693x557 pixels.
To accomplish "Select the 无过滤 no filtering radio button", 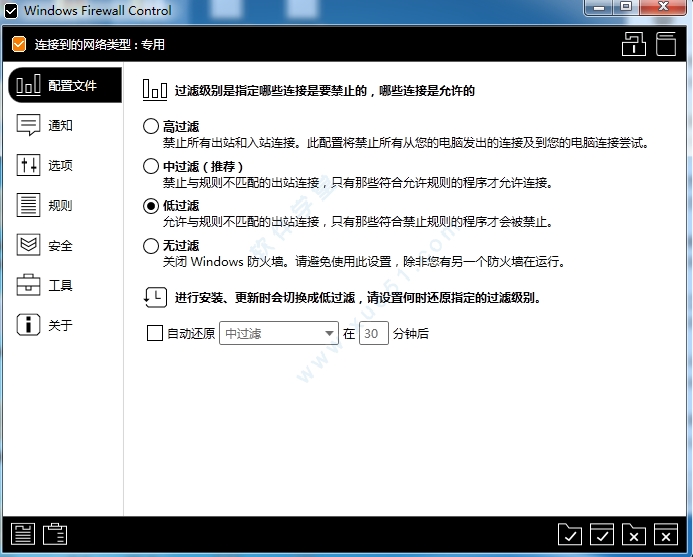I will tap(151, 246).
